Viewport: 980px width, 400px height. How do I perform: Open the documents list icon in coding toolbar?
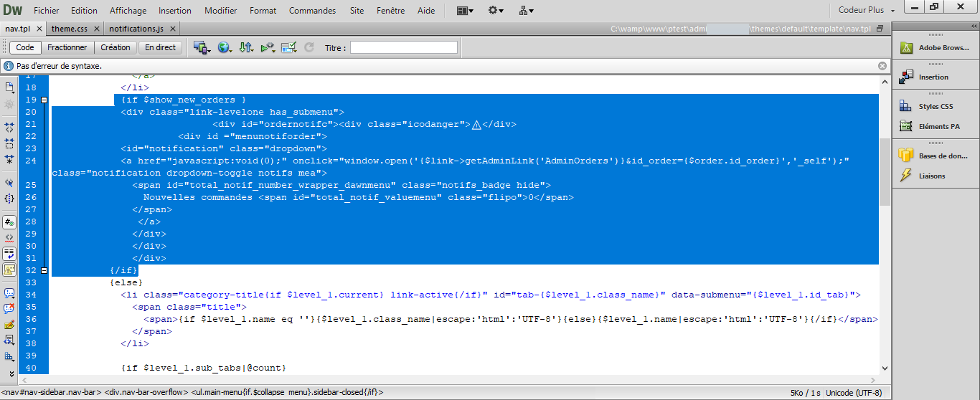9,87
